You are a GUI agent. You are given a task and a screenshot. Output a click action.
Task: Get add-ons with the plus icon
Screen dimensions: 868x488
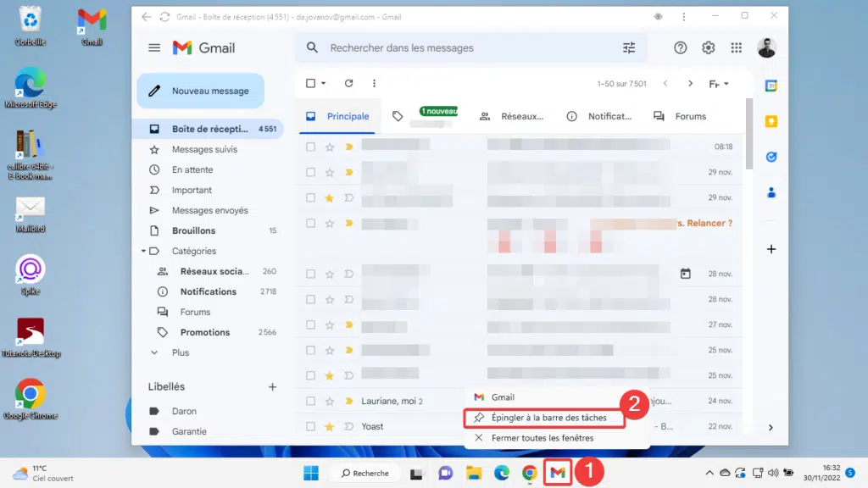pyautogui.click(x=771, y=249)
